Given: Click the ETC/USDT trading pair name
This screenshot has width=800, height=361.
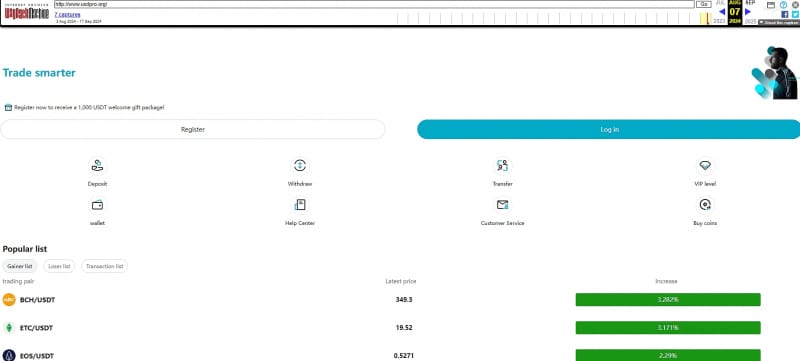Looking at the screenshot, I should [x=36, y=328].
